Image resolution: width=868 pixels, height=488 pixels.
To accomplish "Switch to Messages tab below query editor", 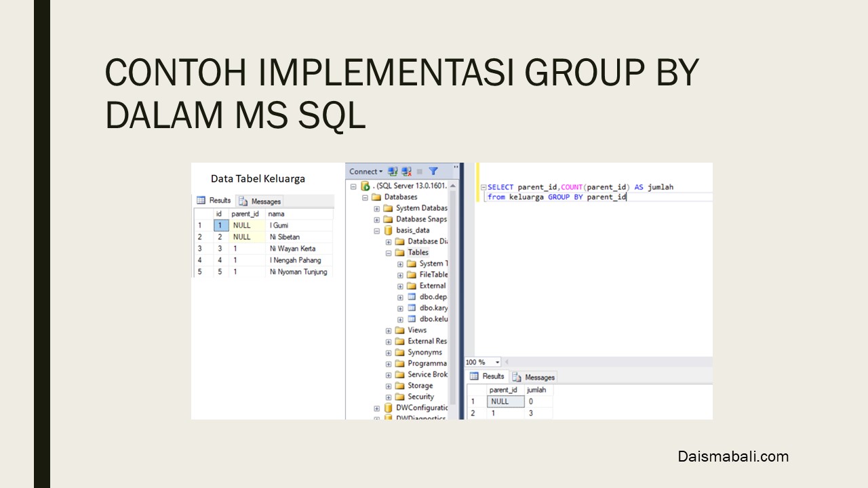I will tap(534, 377).
